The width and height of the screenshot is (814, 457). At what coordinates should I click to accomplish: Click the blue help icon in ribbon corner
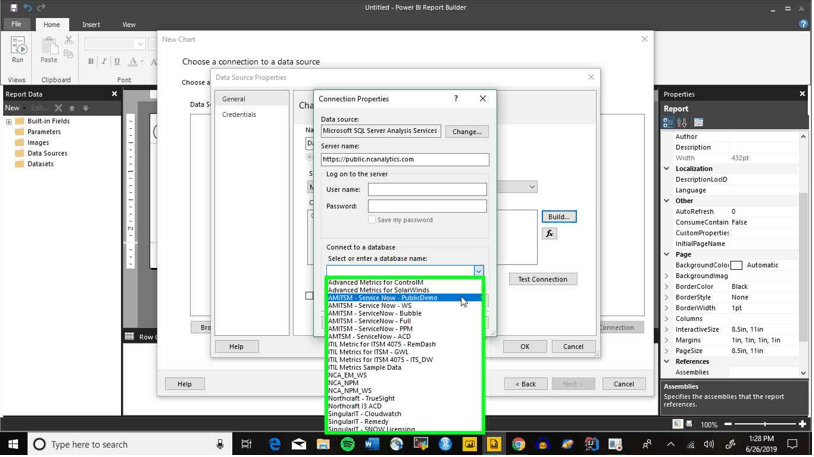804,24
